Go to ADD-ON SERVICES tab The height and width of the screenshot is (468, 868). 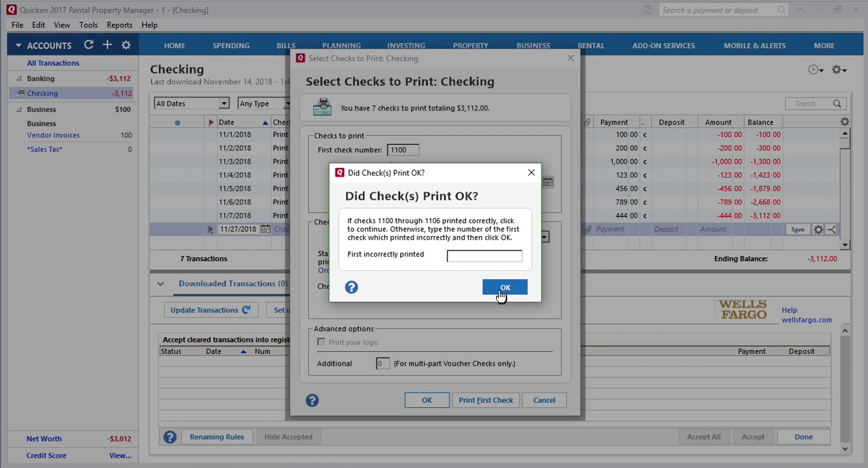[x=664, y=45]
